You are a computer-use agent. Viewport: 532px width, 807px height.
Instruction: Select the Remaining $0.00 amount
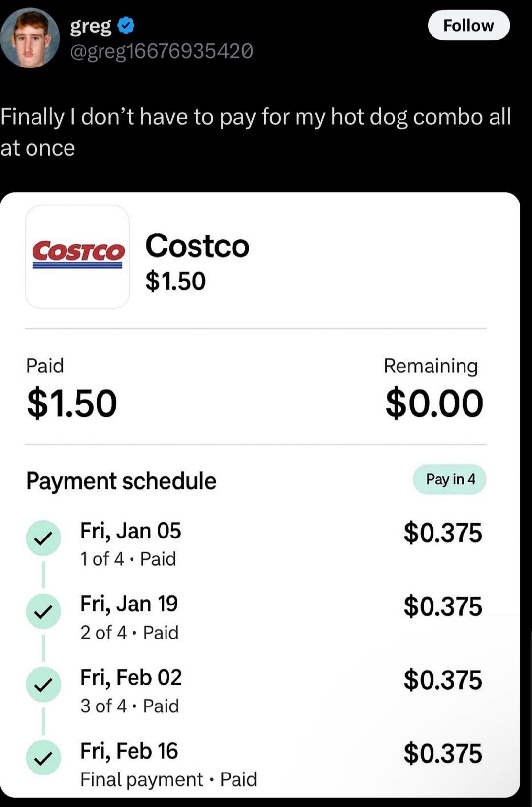click(434, 403)
